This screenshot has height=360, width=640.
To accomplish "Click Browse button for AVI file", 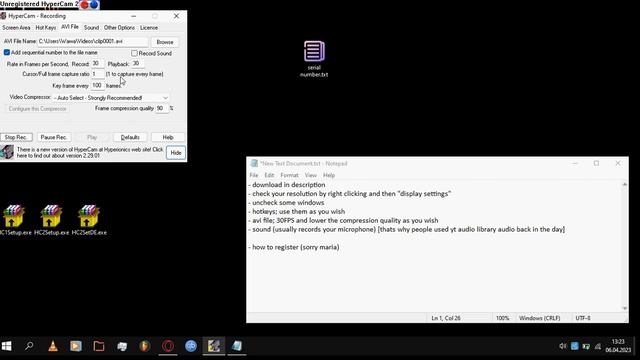I will tap(165, 42).
